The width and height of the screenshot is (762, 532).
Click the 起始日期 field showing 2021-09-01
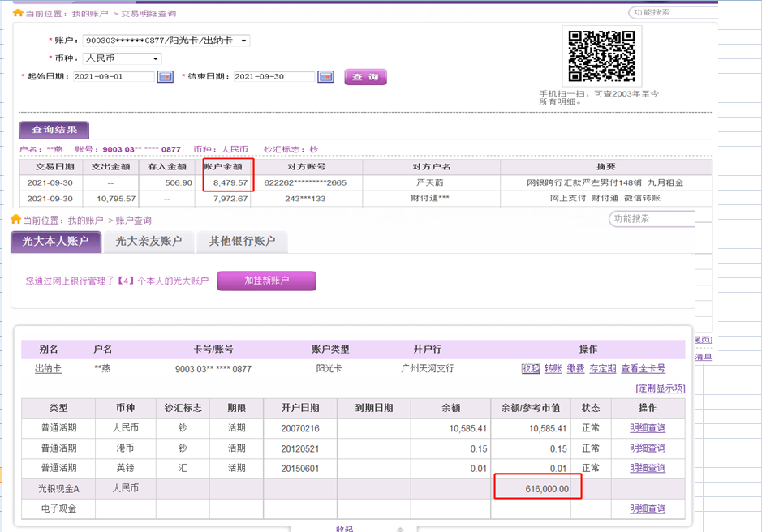pos(114,77)
